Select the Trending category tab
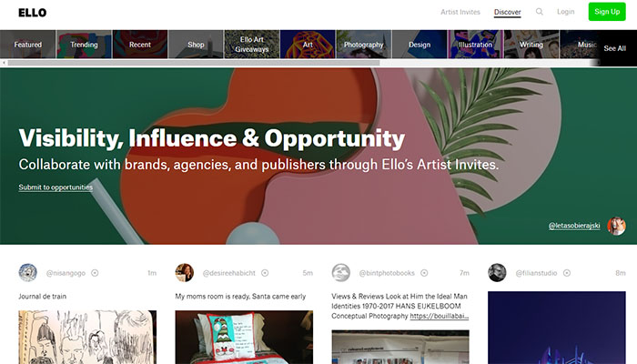This screenshot has height=364, width=637. (x=84, y=45)
